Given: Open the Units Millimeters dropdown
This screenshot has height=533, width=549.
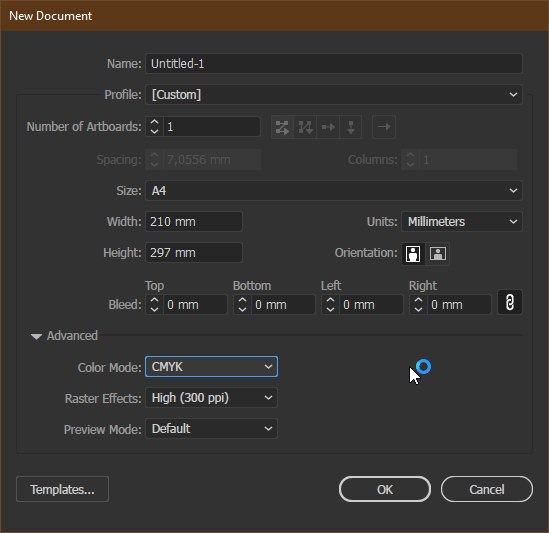Looking at the screenshot, I should coord(462,222).
